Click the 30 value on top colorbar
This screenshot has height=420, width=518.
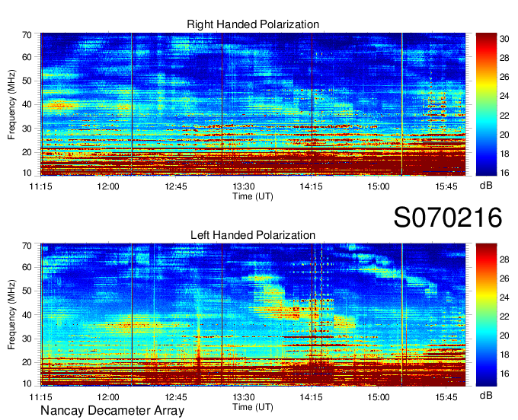point(504,39)
